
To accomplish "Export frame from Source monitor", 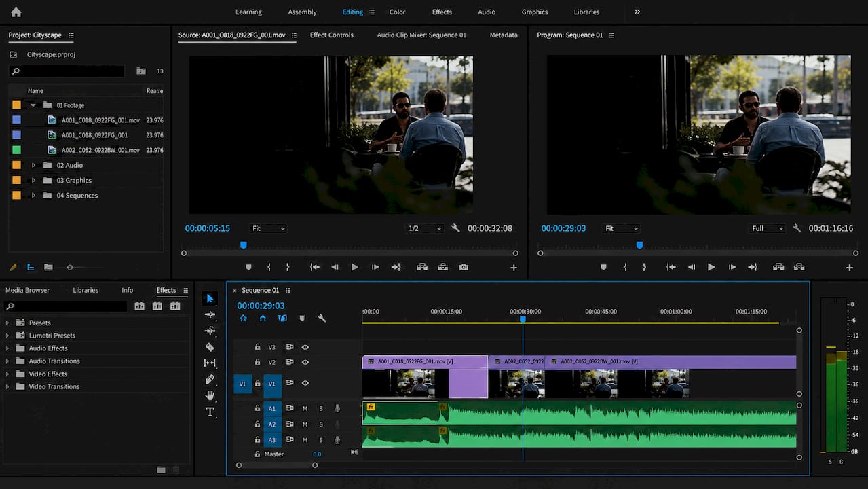I will (464, 267).
